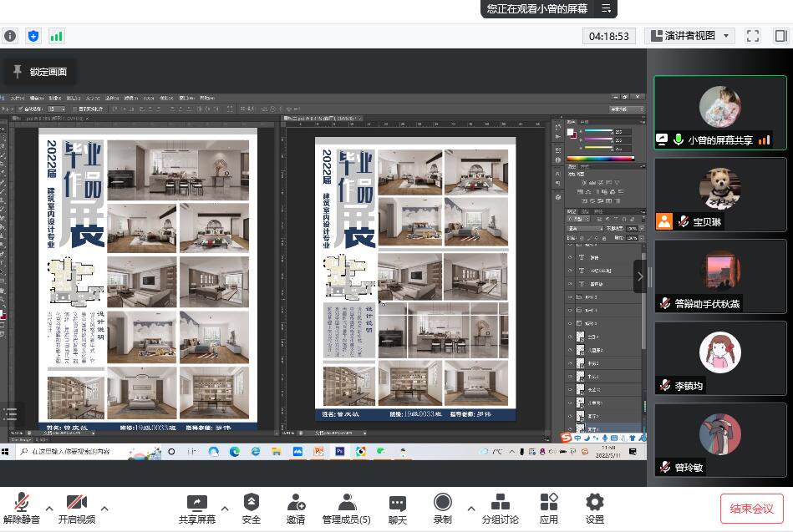Start recording with the 录制 button

click(x=443, y=502)
